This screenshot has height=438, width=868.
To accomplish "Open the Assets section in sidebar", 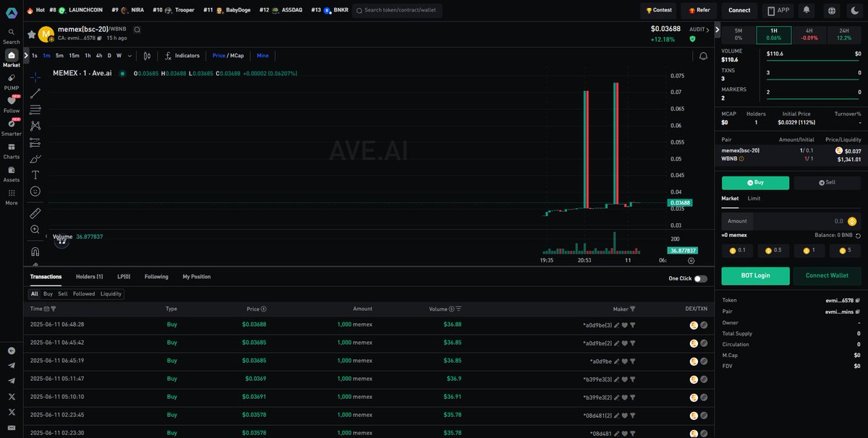I will [12, 174].
